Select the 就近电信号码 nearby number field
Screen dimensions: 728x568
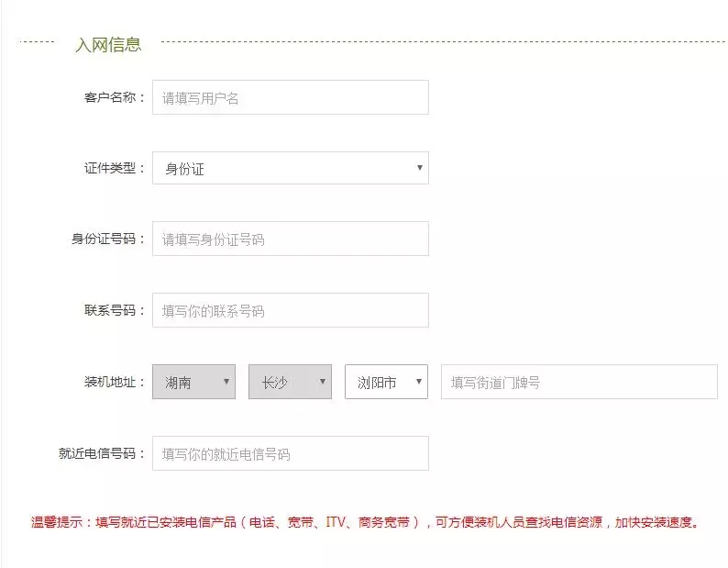pyautogui.click(x=290, y=453)
